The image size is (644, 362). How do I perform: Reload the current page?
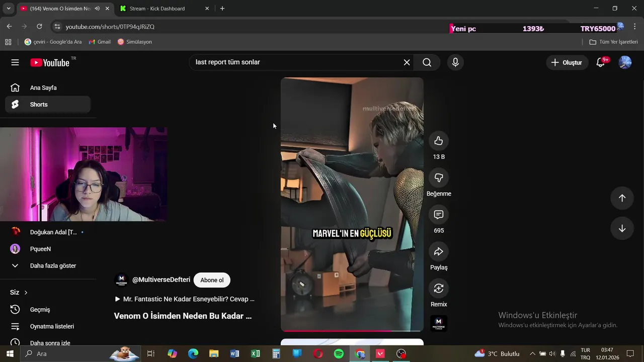pyautogui.click(x=40, y=27)
